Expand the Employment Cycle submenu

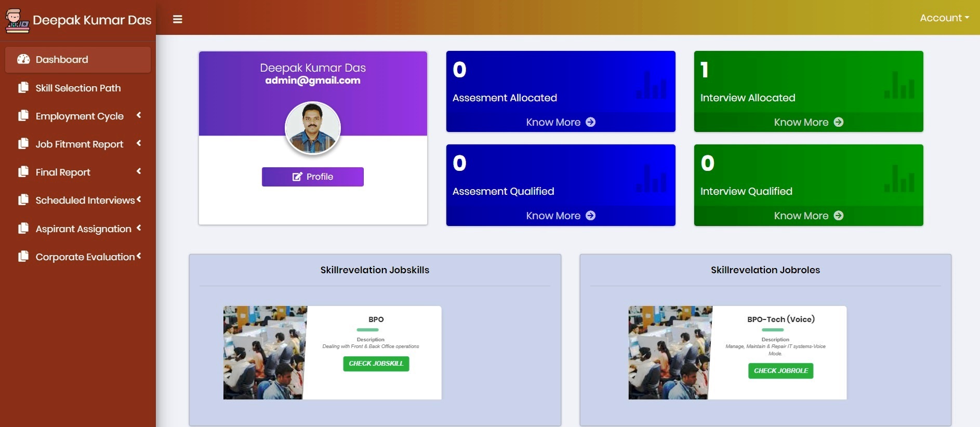coord(78,116)
